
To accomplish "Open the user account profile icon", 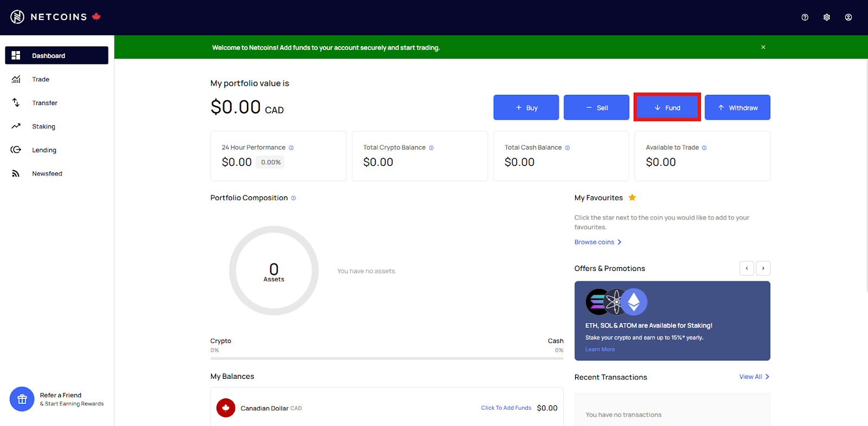I will tap(848, 17).
